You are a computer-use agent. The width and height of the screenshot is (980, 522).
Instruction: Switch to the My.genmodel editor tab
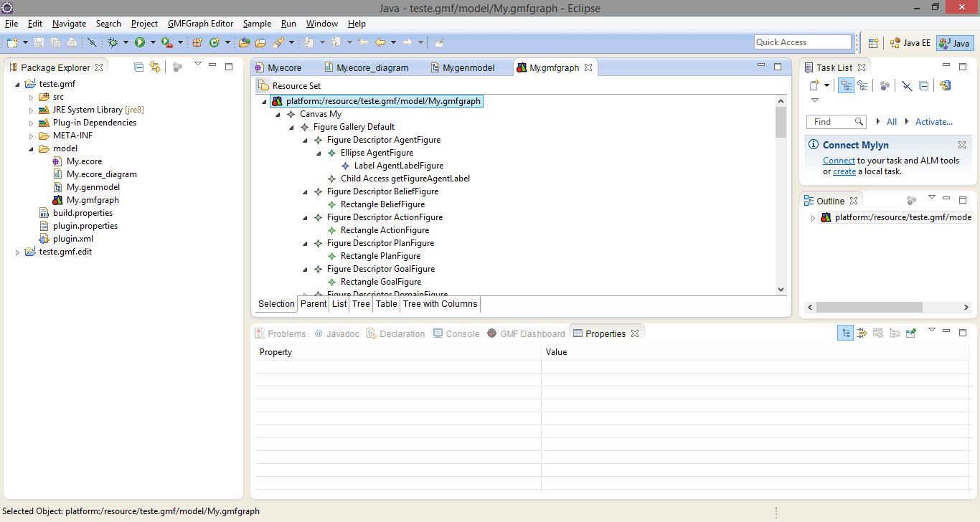(463, 67)
